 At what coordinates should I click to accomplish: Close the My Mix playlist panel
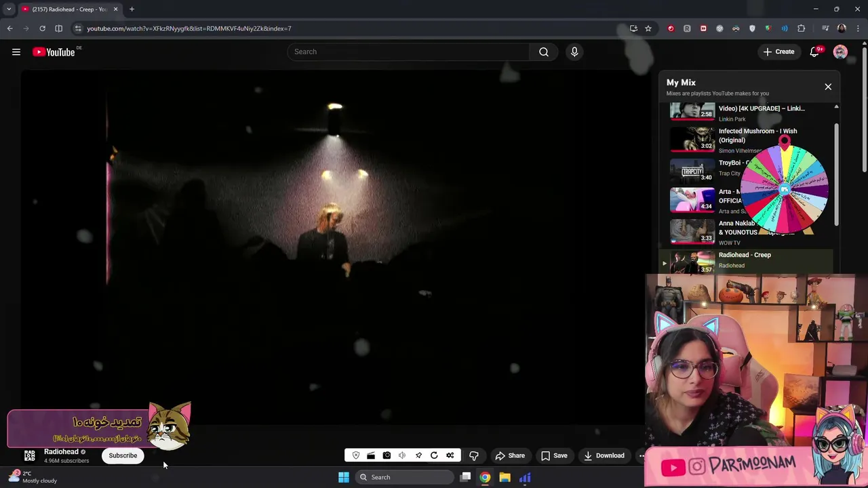coord(828,87)
